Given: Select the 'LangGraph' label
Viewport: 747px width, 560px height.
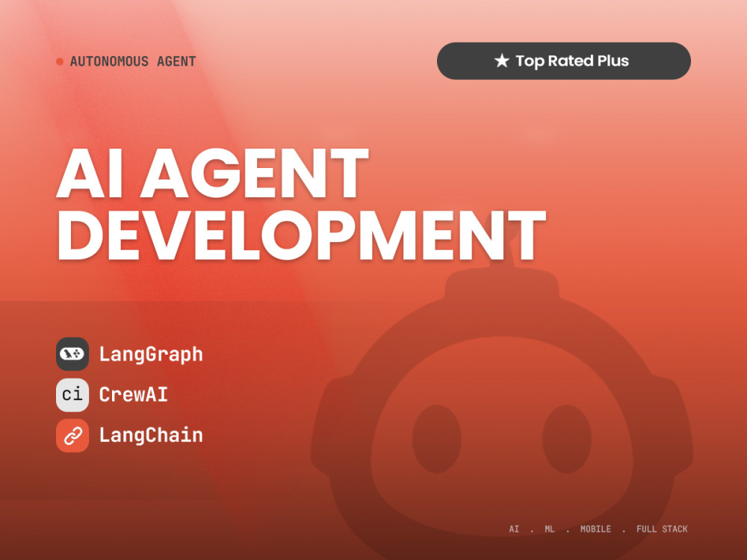Looking at the screenshot, I should click(151, 355).
